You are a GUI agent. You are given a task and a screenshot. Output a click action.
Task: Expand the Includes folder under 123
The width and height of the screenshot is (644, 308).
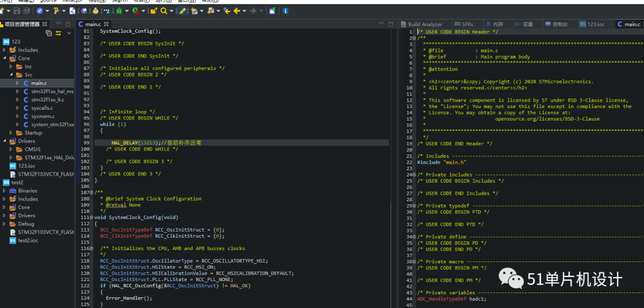[5, 50]
